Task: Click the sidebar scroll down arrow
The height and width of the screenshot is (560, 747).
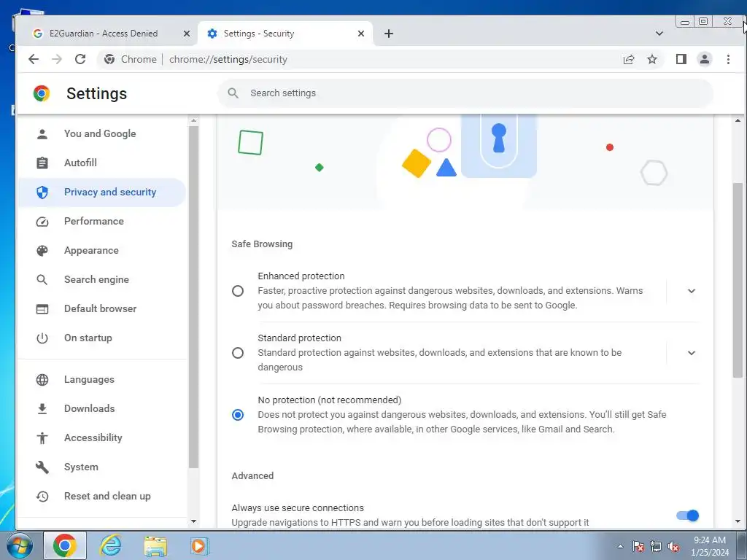Action: point(193,521)
